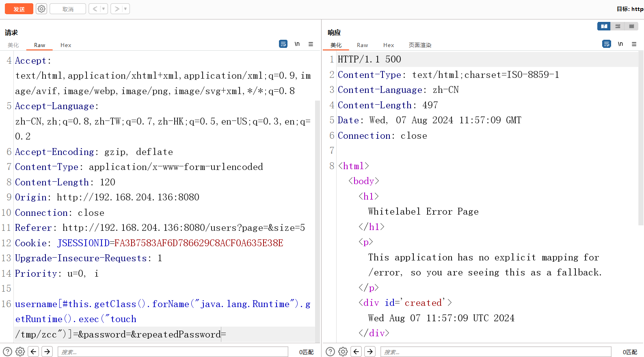Click the response viewer vertical scrollbar
644x357 pixels.
pyautogui.click(x=641, y=138)
